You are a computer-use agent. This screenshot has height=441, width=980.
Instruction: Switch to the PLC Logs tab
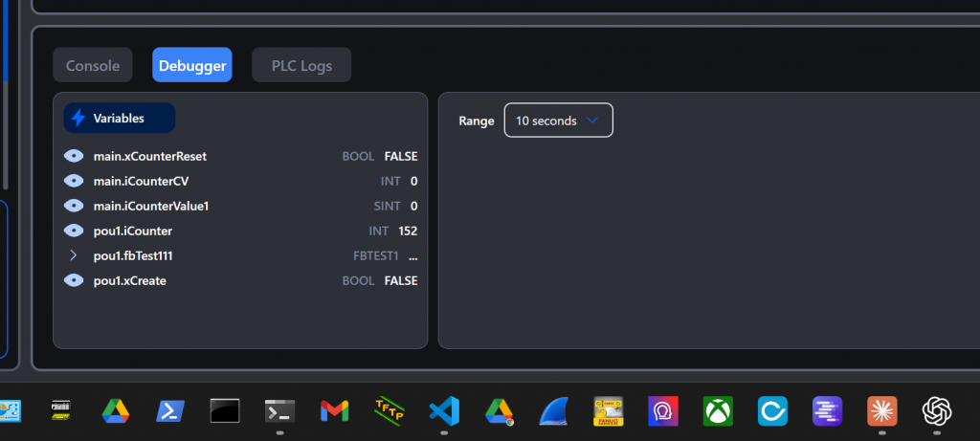click(x=301, y=65)
